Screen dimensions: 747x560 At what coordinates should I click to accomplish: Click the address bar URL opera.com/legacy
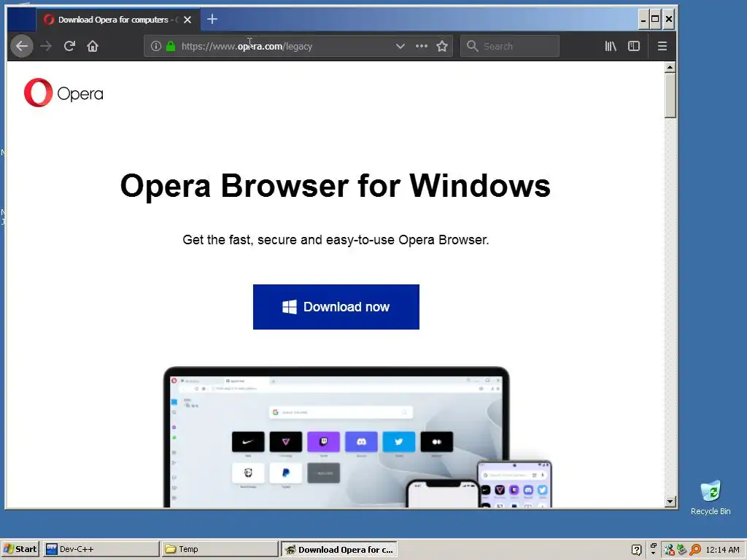pos(247,46)
